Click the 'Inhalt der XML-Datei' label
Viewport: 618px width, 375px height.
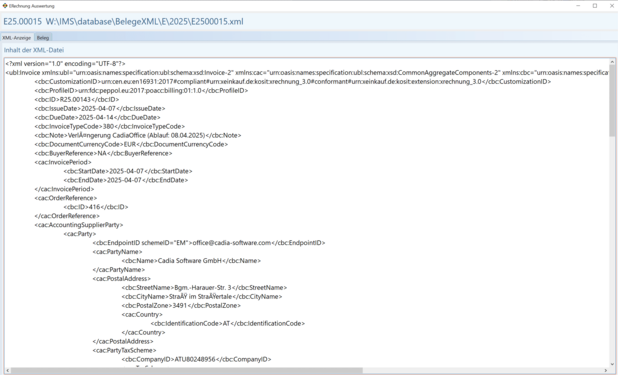(x=34, y=50)
